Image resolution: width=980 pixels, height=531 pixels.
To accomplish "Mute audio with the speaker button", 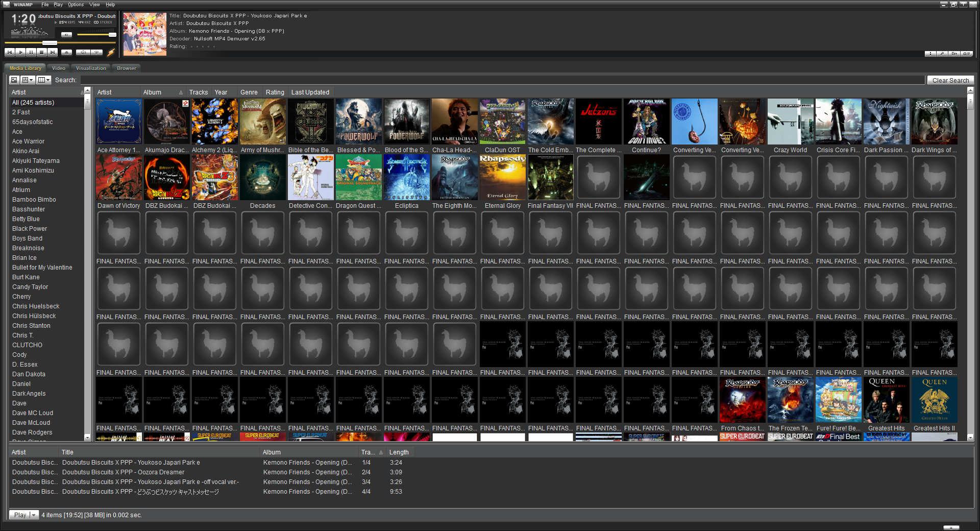I will click(x=66, y=35).
